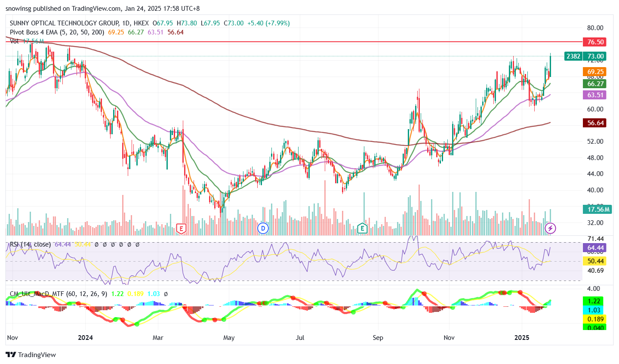Click the purple lightning bolt event icon
The image size is (619, 364).
click(x=550, y=228)
